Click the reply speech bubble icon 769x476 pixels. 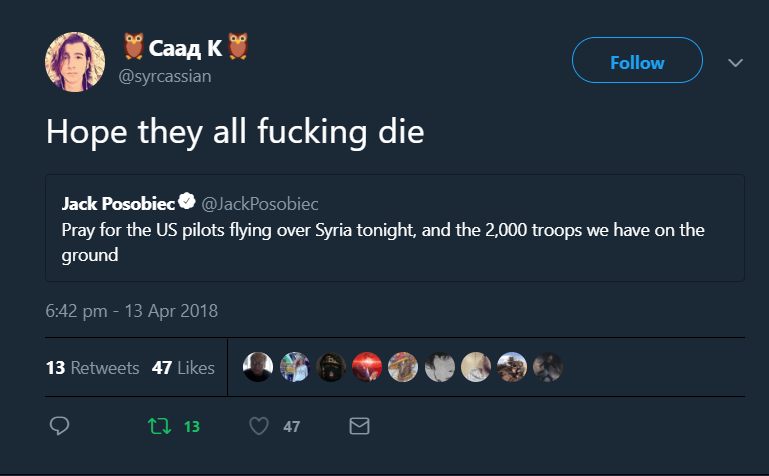tap(59, 426)
